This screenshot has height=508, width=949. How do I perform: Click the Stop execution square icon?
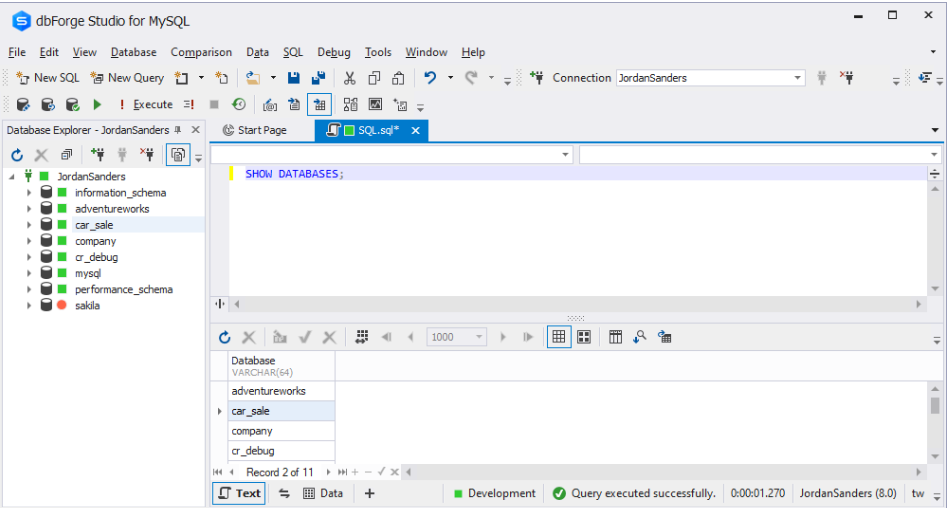pos(214,105)
